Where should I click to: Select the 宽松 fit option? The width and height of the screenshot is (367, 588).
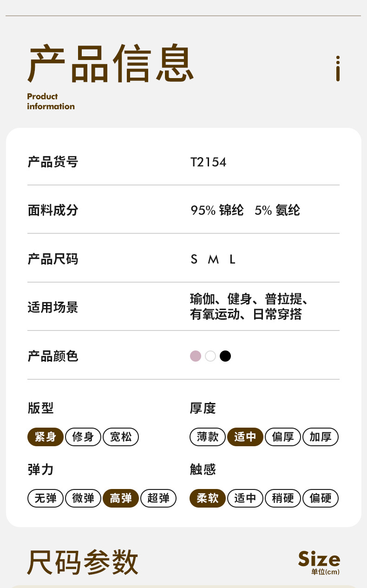121,437
